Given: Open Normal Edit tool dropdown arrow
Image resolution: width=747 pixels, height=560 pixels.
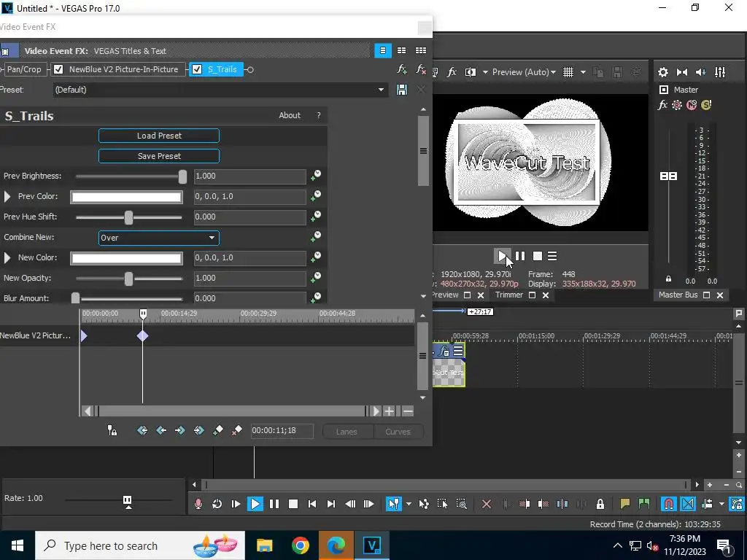Looking at the screenshot, I should [x=409, y=504].
